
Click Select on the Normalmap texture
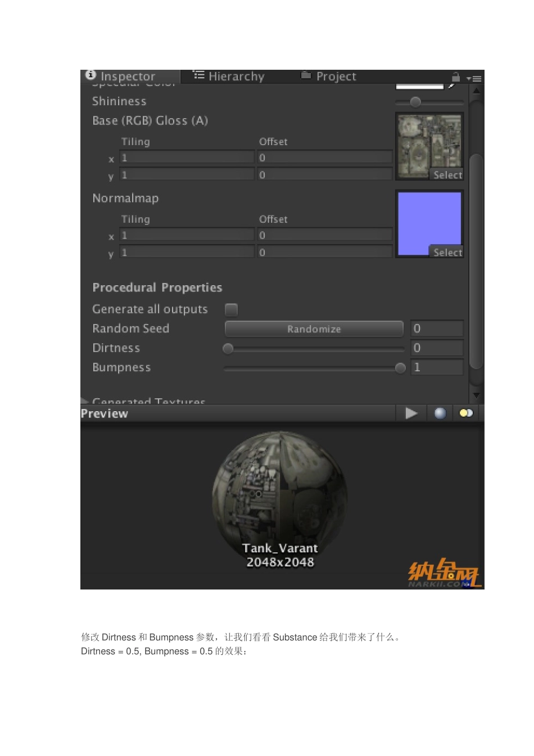pos(447,253)
